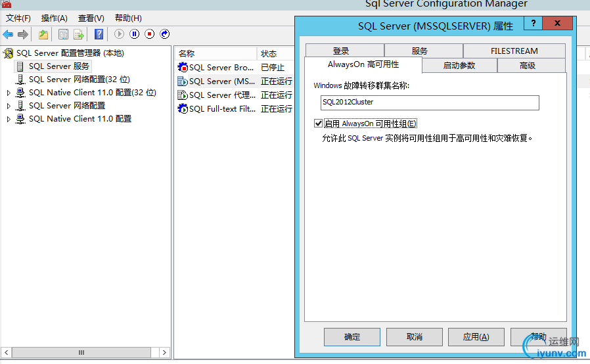Toggle 启用 AlwaysOn 可用性组 checkbox

[319, 124]
